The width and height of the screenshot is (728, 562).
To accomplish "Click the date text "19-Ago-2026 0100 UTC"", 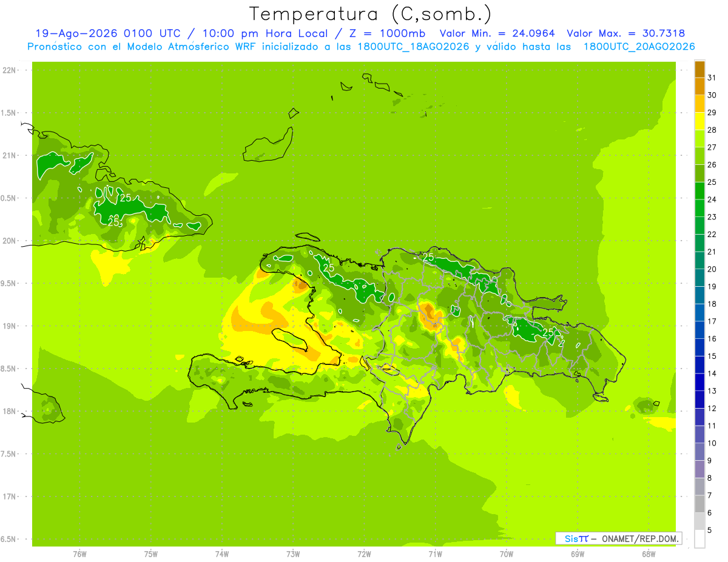I will [110, 33].
